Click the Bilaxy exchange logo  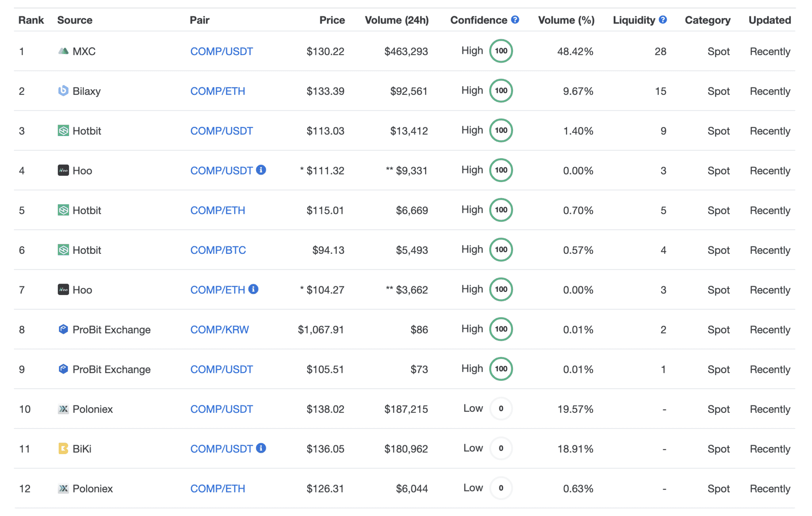(63, 91)
